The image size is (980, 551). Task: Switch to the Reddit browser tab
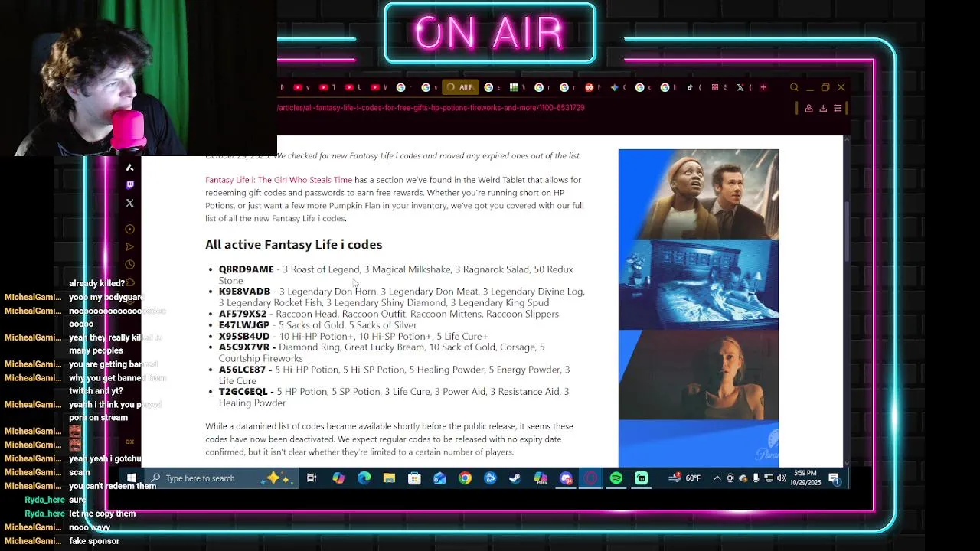coord(590,87)
